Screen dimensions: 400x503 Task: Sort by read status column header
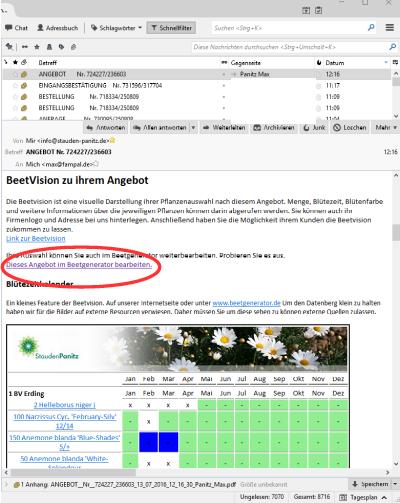[x=224, y=63]
